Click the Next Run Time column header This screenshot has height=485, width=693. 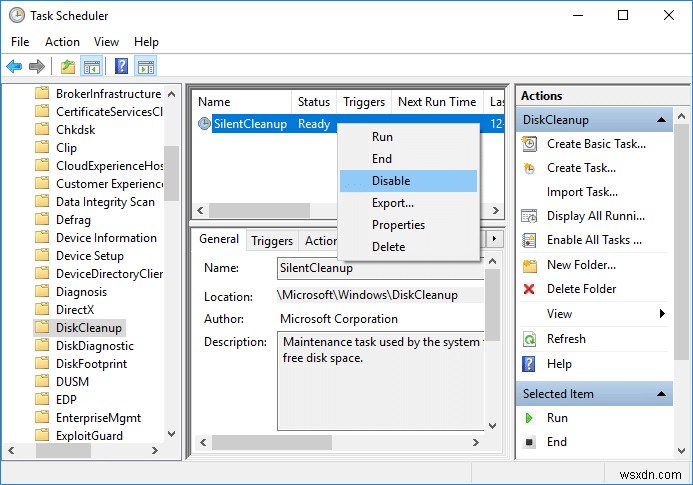click(x=437, y=102)
